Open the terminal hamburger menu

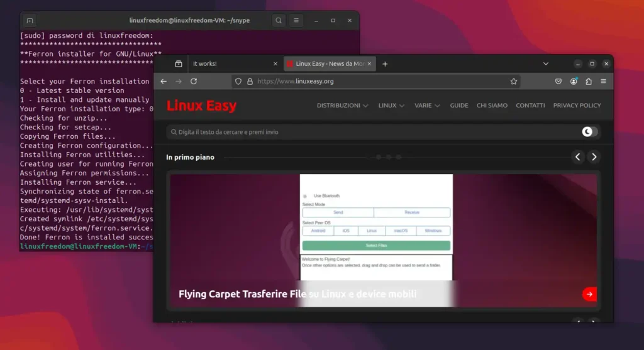pos(296,21)
